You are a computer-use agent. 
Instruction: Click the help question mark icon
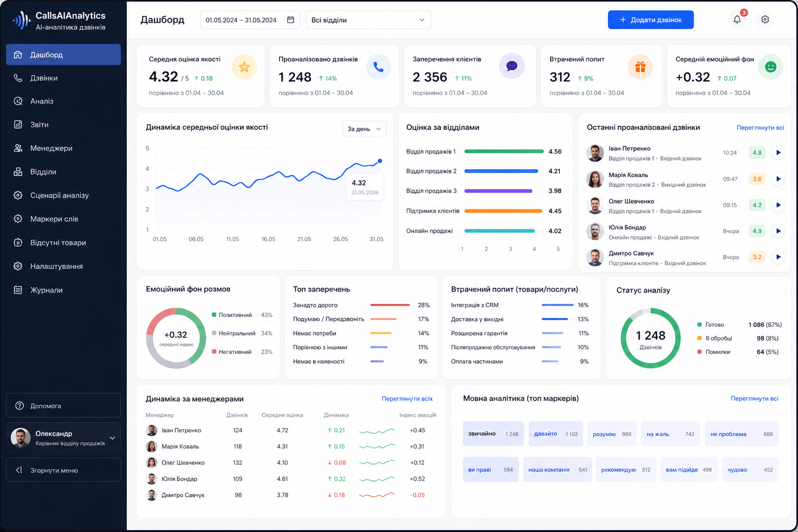tap(20, 406)
